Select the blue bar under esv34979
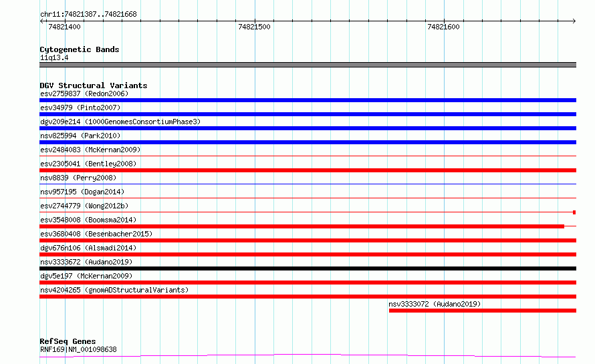This screenshot has height=364, width=595. [308, 114]
